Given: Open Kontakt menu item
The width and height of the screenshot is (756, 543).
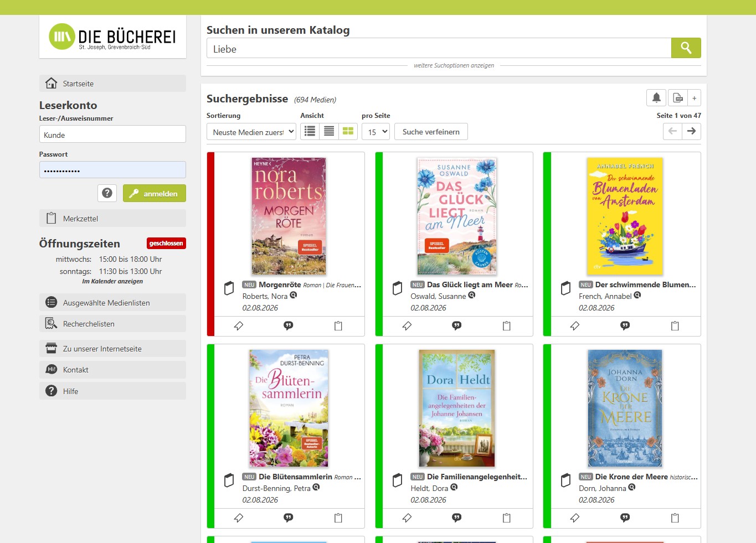Looking at the screenshot, I should point(112,370).
